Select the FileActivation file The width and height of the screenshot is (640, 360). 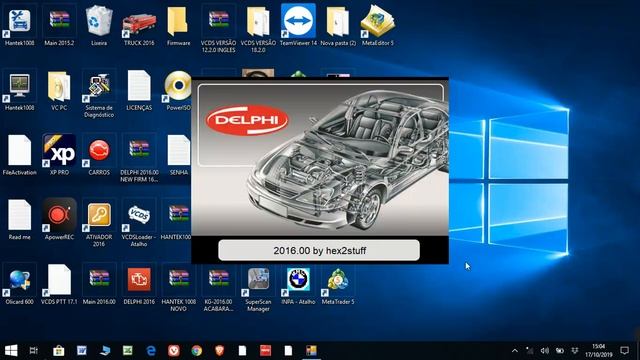(20, 155)
